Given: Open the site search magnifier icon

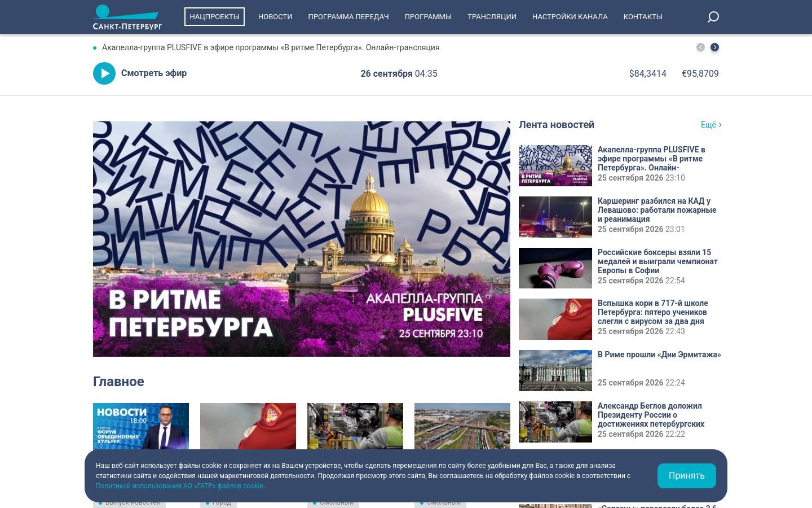Looking at the screenshot, I should tap(713, 17).
